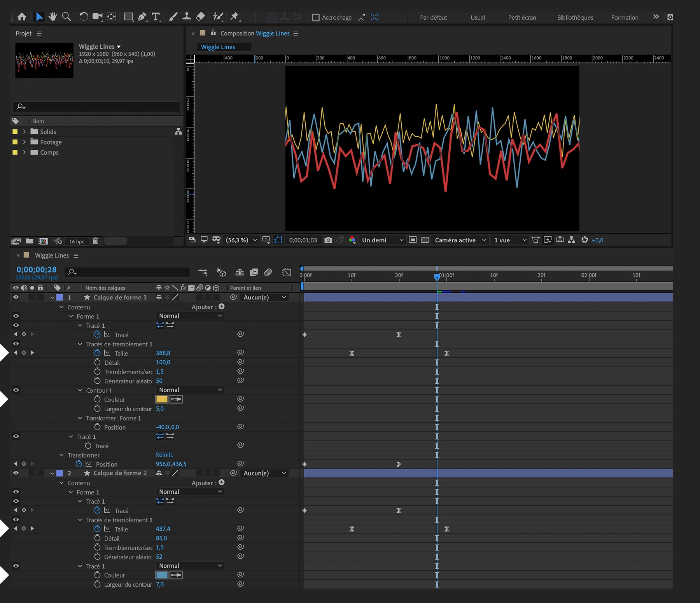Open the Un demi resolution dropdown

click(x=382, y=240)
